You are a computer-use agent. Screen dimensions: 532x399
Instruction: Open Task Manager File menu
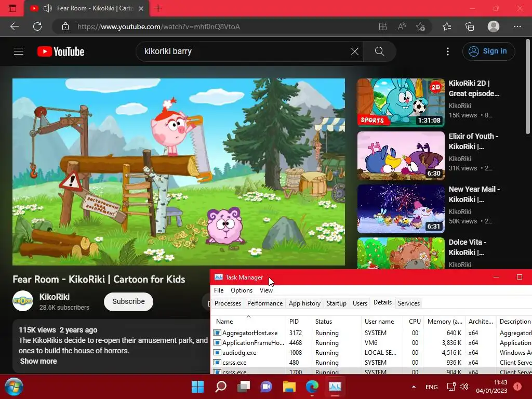point(219,290)
